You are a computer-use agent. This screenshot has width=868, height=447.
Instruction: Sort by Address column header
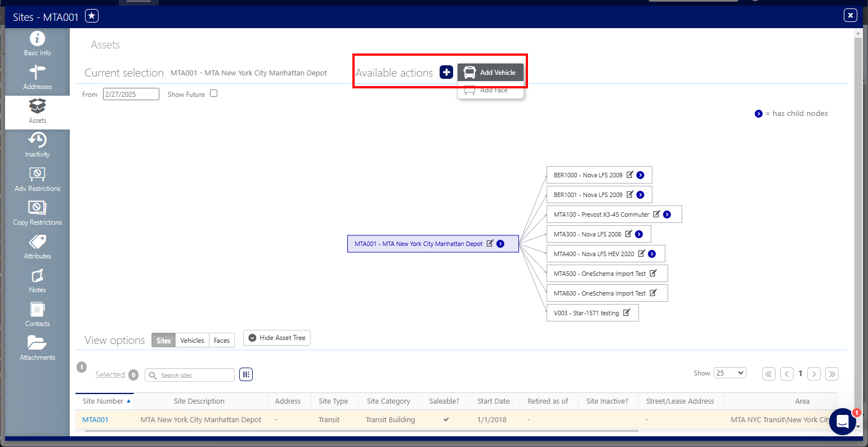tap(288, 401)
